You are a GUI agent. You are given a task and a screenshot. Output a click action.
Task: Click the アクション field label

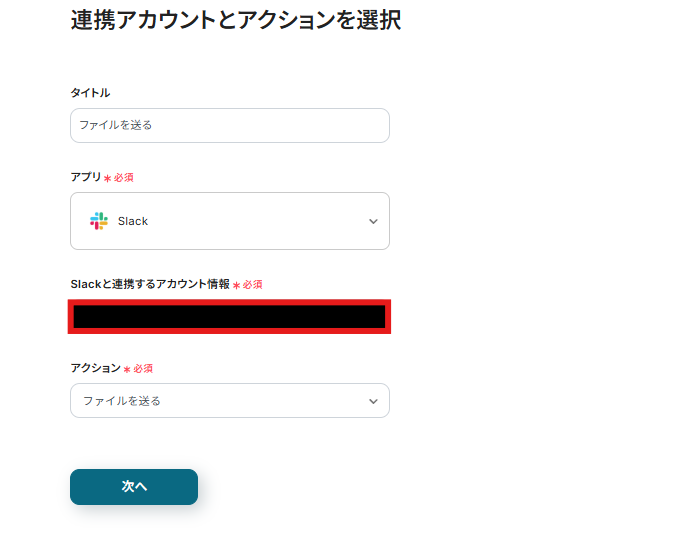coord(95,368)
